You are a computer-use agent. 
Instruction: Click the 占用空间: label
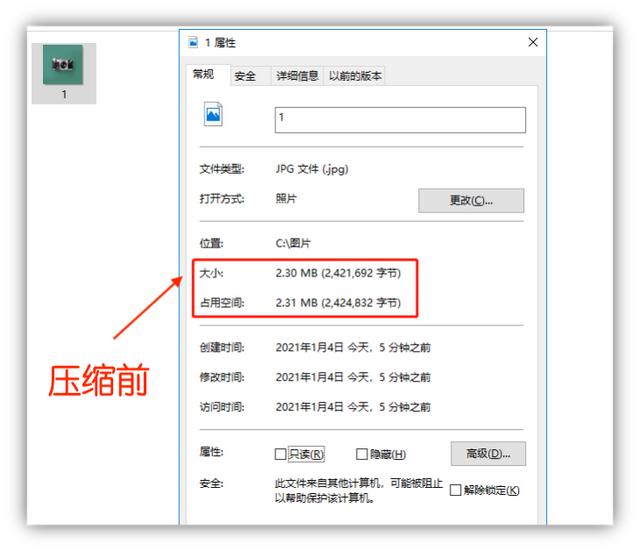(222, 303)
